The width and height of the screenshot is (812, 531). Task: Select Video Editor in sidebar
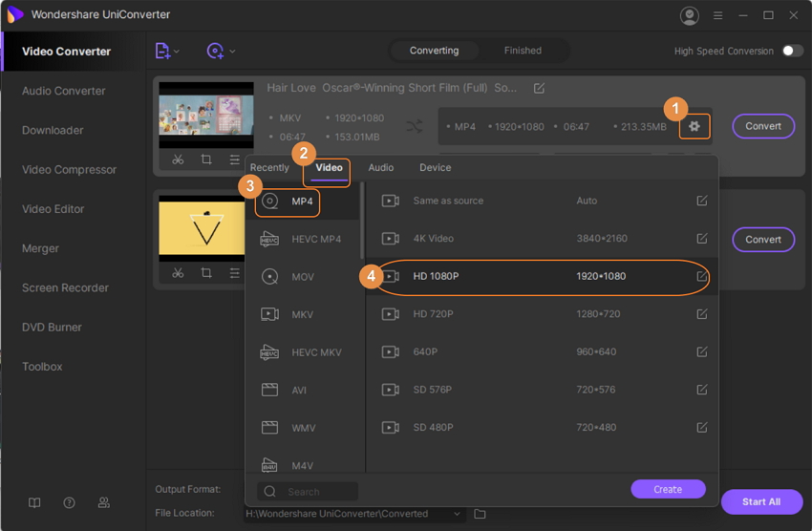(53, 208)
